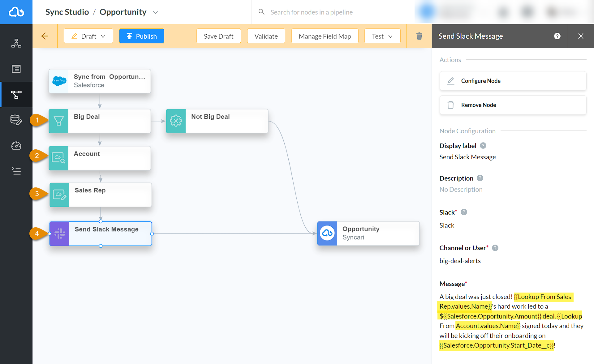Screen dimensions: 594x364
Task: Click the bottom connector handle of Slack node
Action: (101, 246)
